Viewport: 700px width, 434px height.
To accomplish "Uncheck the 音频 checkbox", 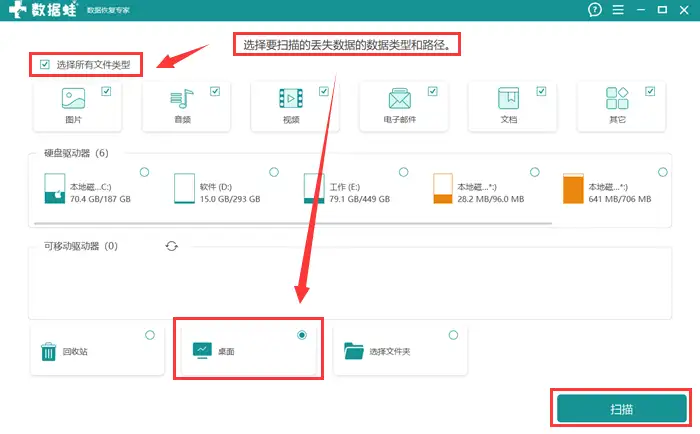I will tap(215, 91).
